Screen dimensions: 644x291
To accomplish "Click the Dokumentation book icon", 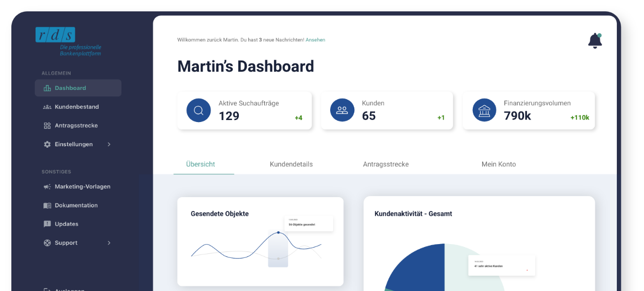I will point(47,206).
